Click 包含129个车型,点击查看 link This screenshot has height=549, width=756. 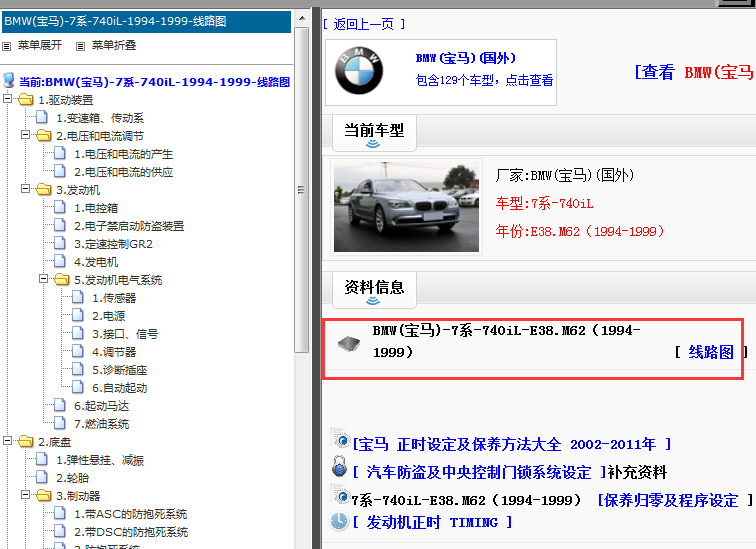tap(485, 80)
